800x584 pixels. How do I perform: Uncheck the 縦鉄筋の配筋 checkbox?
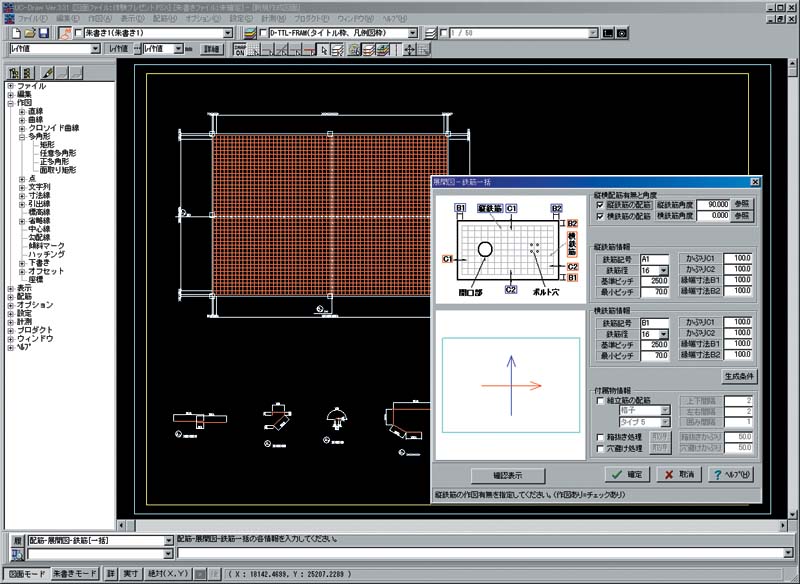599,204
